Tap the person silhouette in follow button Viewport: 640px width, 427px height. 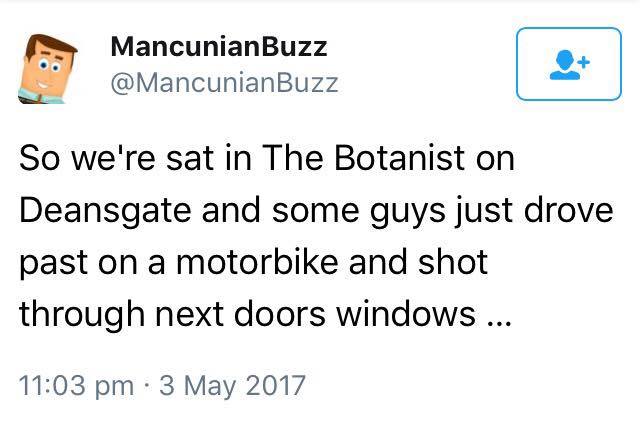point(565,65)
